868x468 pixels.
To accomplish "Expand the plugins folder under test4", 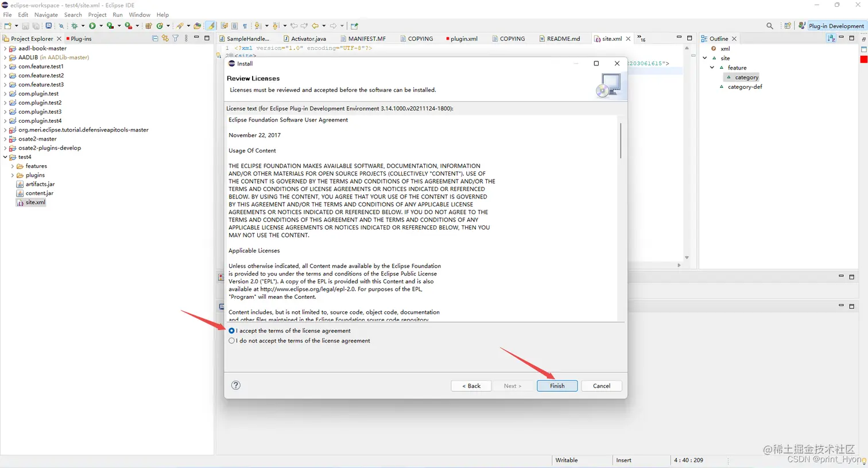I will click(x=13, y=175).
